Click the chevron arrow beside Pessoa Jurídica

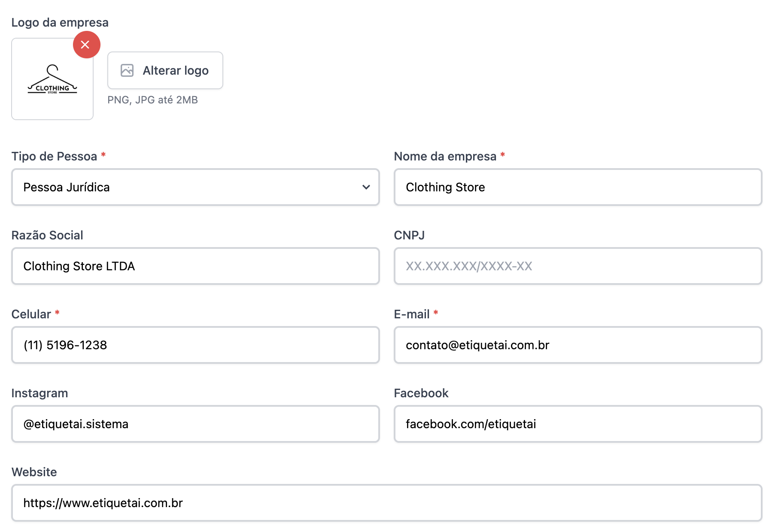pyautogui.click(x=366, y=187)
